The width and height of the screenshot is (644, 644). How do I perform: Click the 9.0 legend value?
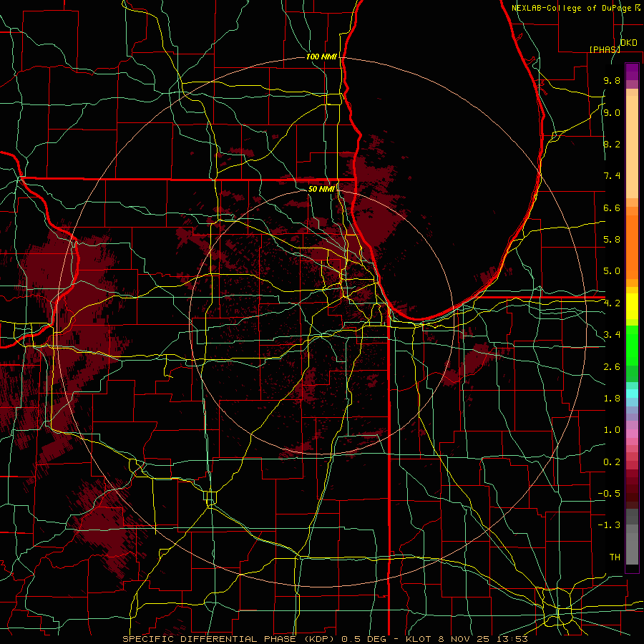(x=612, y=112)
